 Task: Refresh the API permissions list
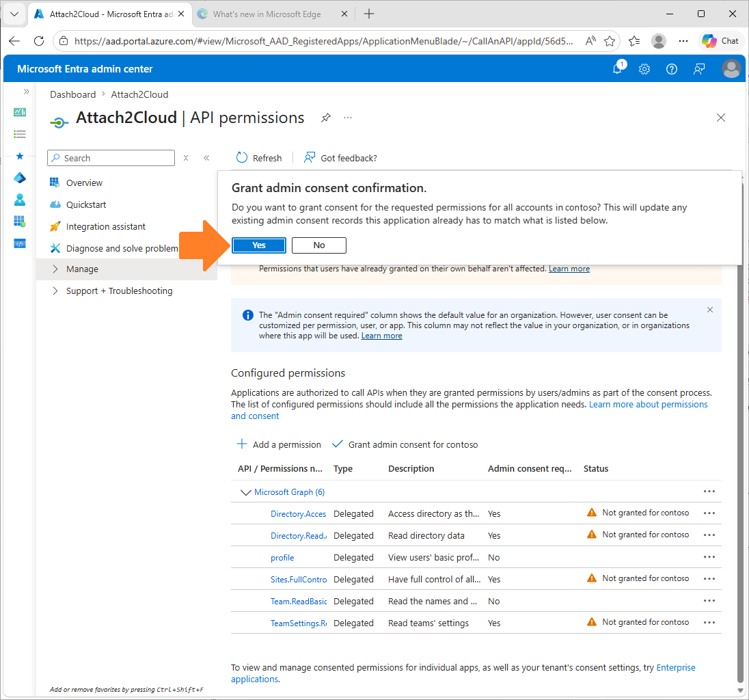pyautogui.click(x=259, y=158)
